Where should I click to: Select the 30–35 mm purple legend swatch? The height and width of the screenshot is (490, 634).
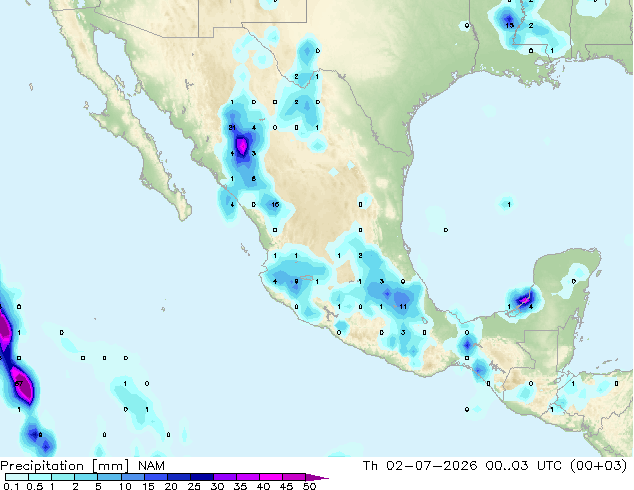point(224,477)
